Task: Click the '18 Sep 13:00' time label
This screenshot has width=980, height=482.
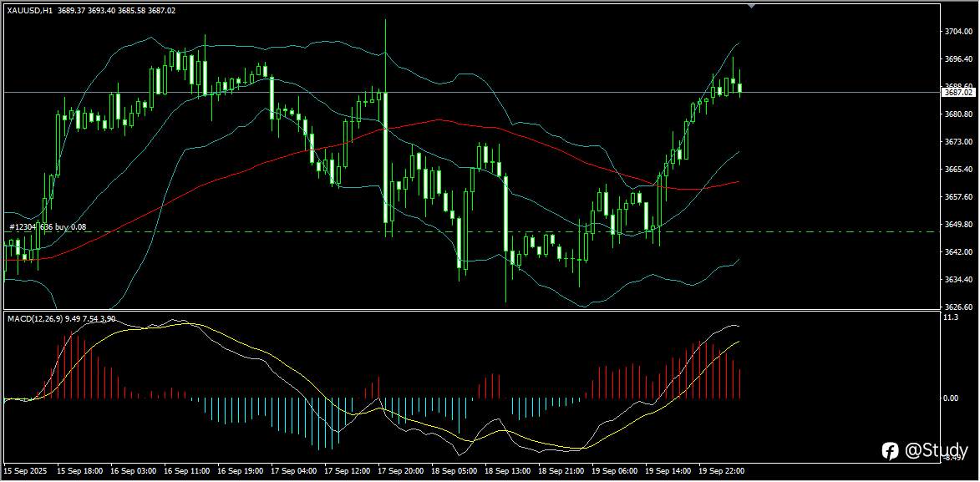Action: pos(507,470)
